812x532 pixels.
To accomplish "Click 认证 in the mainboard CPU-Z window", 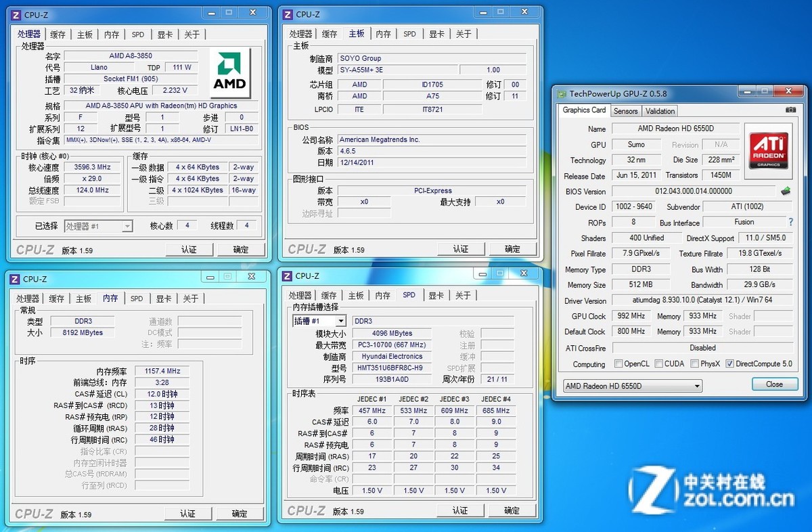I will click(x=461, y=249).
